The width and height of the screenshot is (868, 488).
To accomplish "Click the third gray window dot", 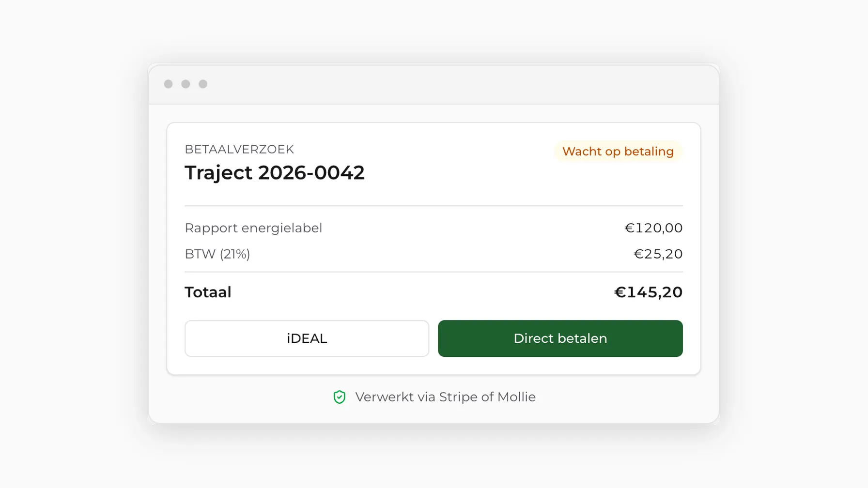I will pos(203,84).
